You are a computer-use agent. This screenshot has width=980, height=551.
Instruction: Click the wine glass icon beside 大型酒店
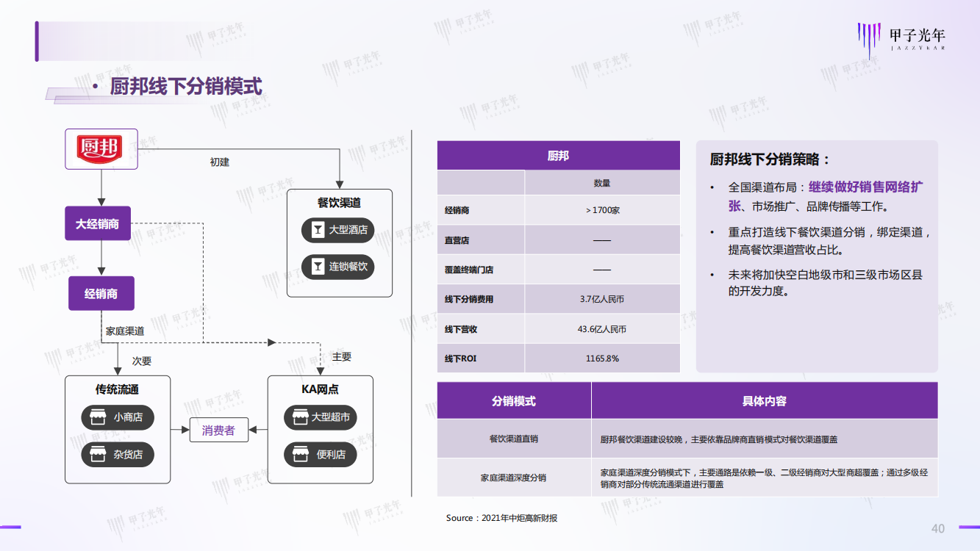coord(317,230)
